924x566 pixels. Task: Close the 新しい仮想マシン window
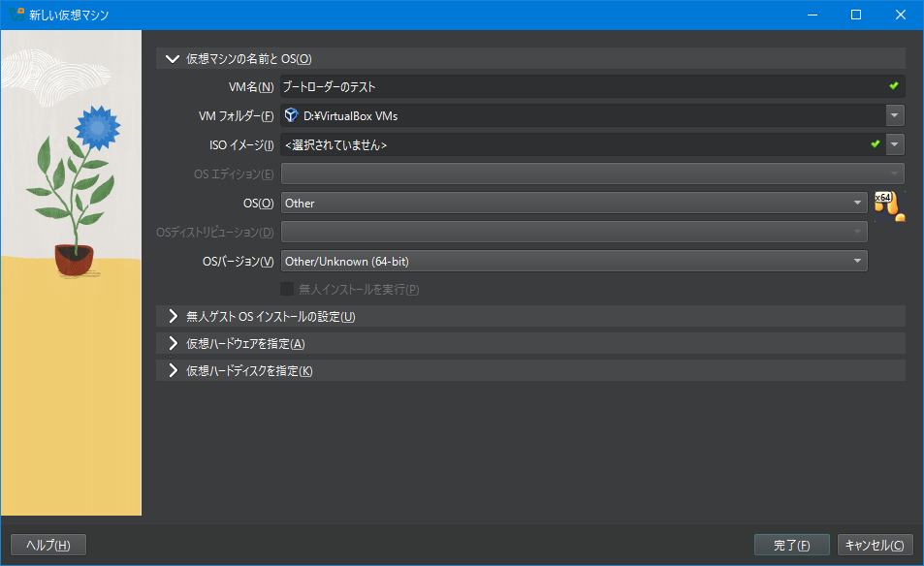click(901, 15)
